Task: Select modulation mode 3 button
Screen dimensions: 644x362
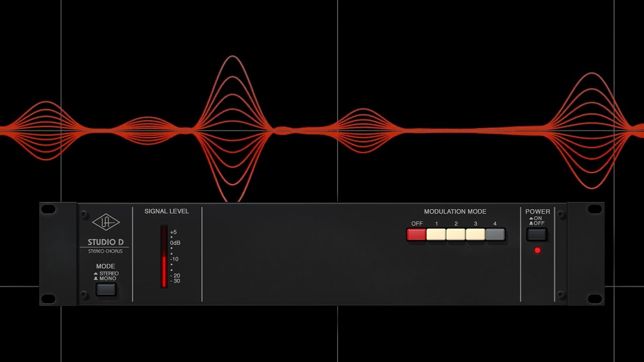Action: pos(475,234)
